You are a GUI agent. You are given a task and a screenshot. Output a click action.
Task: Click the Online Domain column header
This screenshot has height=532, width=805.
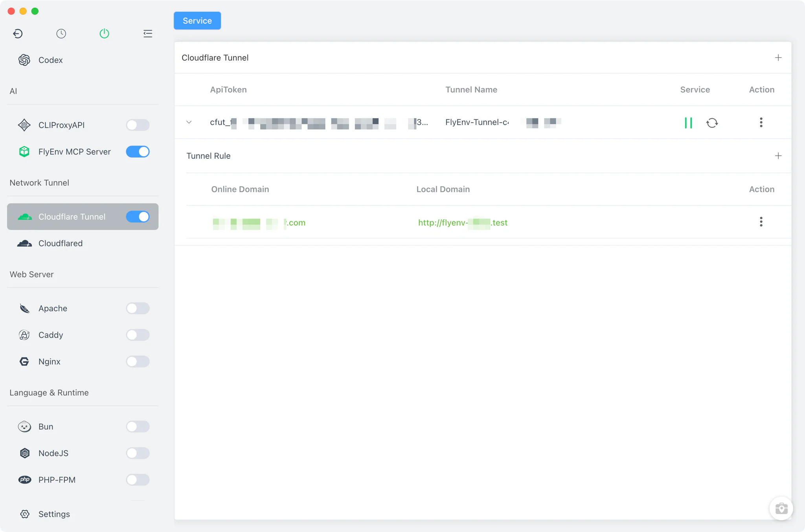[240, 189]
